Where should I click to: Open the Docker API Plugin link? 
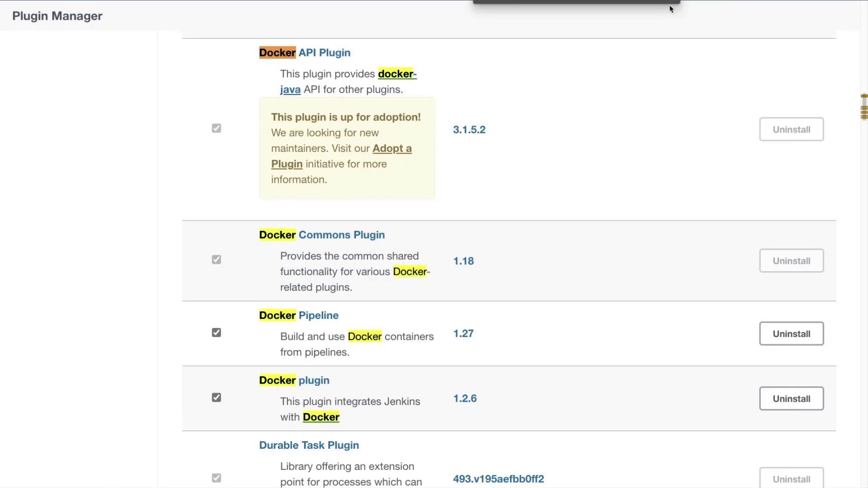305,52
